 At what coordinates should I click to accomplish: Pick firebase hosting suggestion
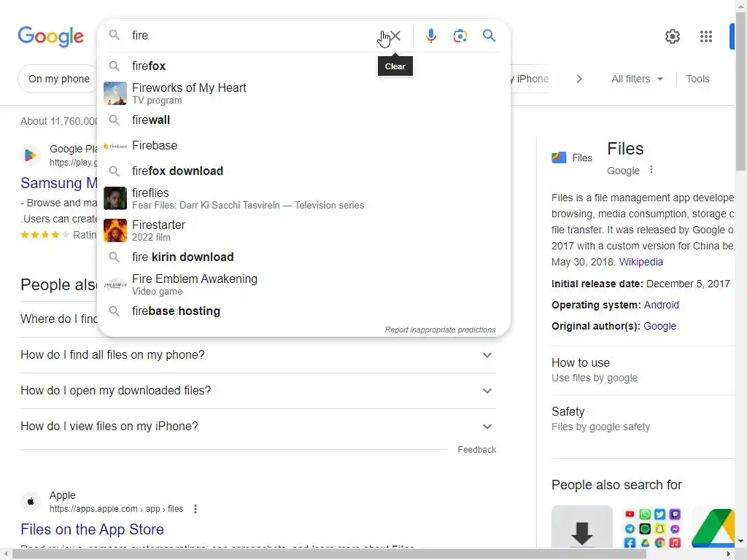coord(303,311)
